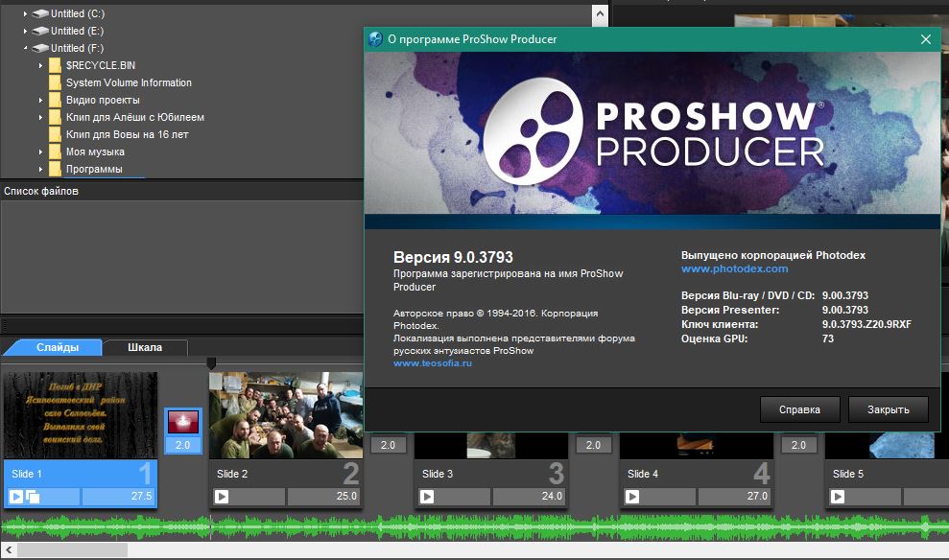Play Slide 2 preview icon

pyautogui.click(x=222, y=497)
